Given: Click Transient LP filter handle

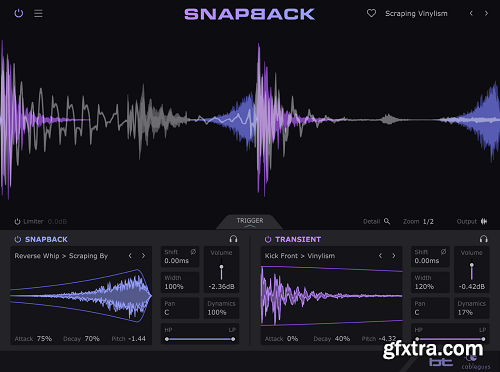Looking at the screenshot, I should point(483,339).
